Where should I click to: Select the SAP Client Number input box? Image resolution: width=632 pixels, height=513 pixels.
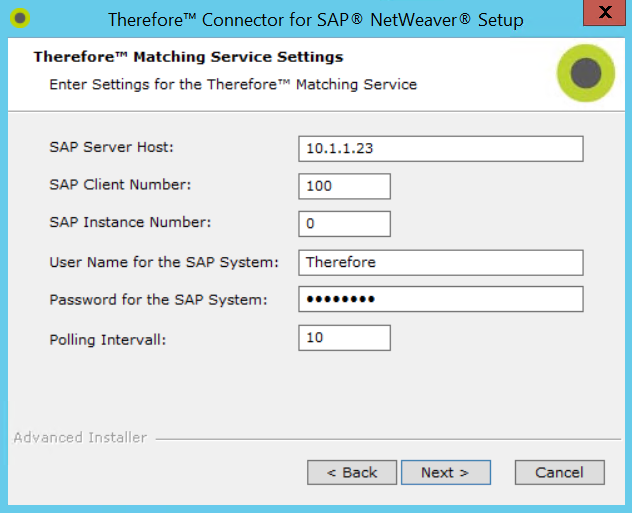(344, 186)
